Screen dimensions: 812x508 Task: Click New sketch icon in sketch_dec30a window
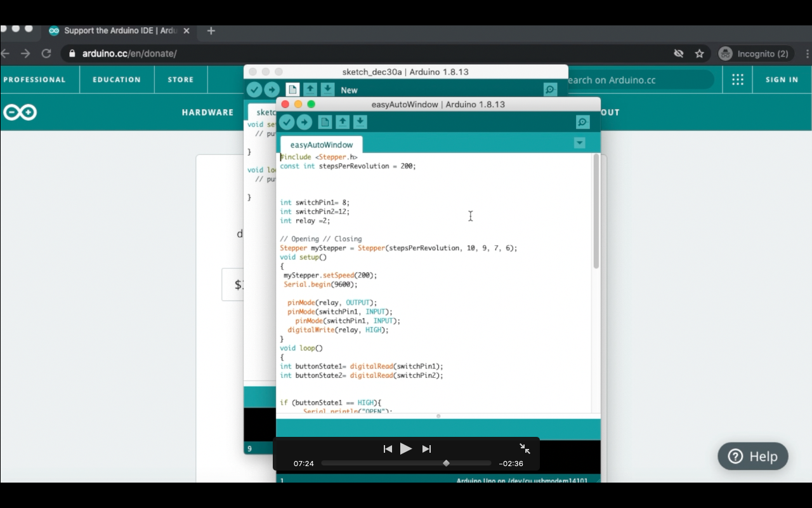pos(292,90)
